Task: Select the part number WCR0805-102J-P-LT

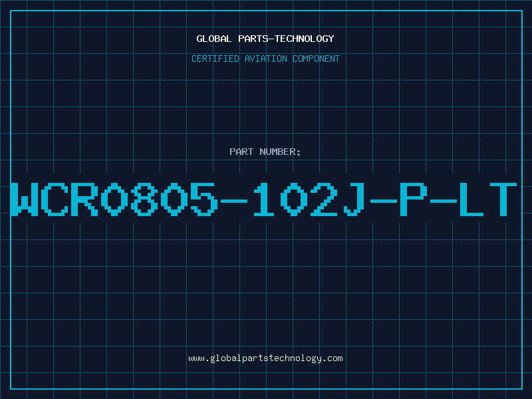Action: pyautogui.click(x=264, y=199)
